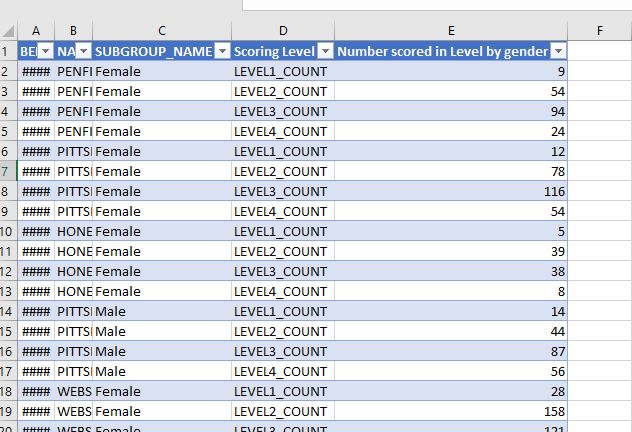The width and height of the screenshot is (632, 432).
Task: Click SUBGROUP_NAME header cell
Action: tap(162, 51)
